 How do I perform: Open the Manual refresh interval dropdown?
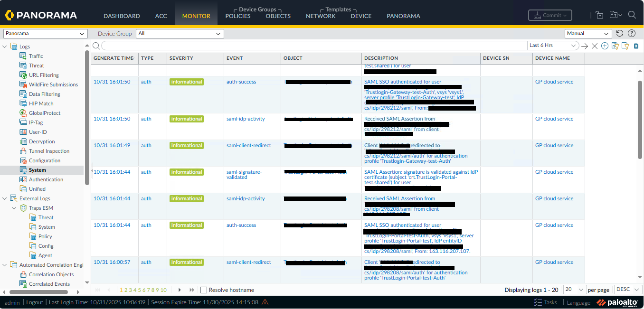(588, 34)
